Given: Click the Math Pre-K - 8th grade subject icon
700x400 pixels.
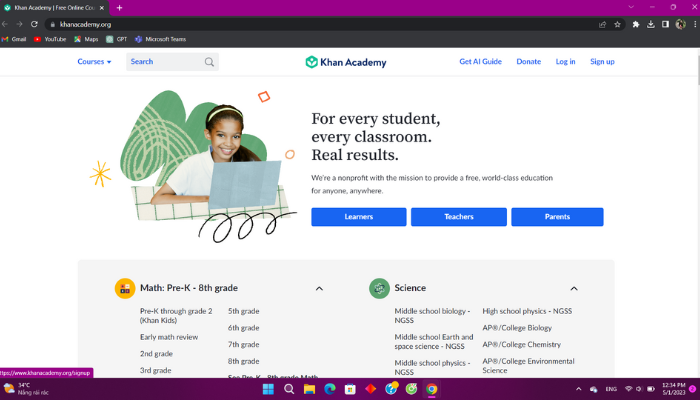Looking at the screenshot, I should click(x=125, y=288).
